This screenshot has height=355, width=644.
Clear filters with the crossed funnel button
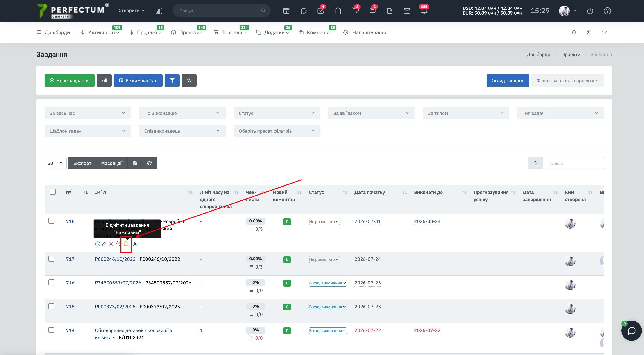pyautogui.click(x=189, y=80)
